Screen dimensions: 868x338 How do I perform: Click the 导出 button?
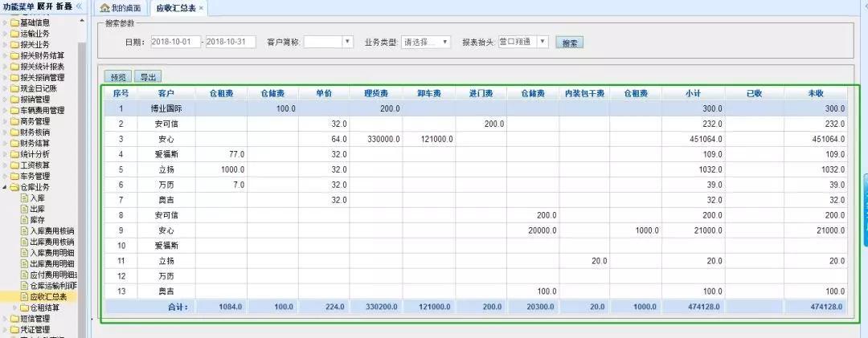point(148,77)
